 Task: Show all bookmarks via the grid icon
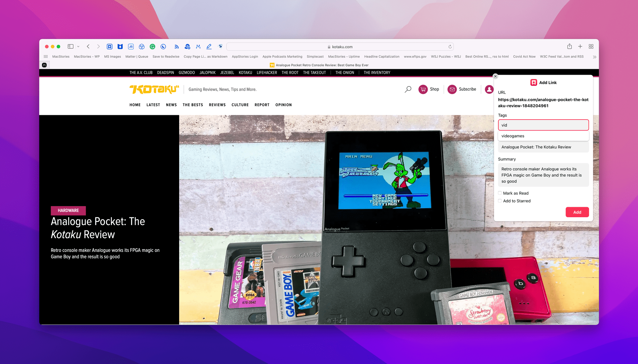(x=46, y=57)
